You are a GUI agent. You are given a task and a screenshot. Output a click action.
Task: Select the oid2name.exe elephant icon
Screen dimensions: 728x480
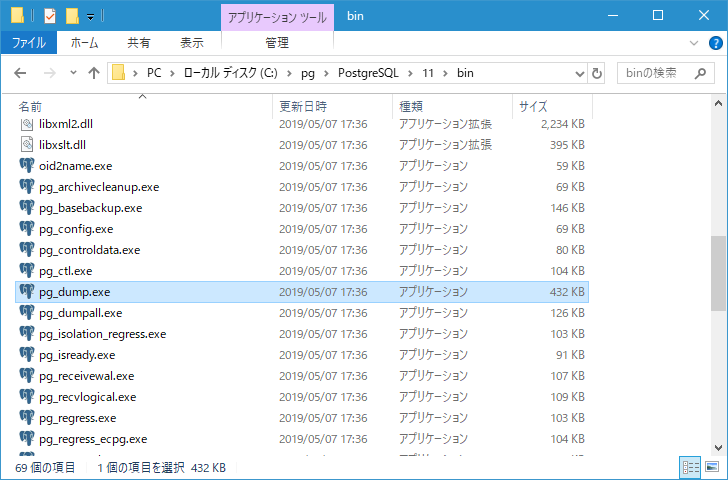(27, 166)
